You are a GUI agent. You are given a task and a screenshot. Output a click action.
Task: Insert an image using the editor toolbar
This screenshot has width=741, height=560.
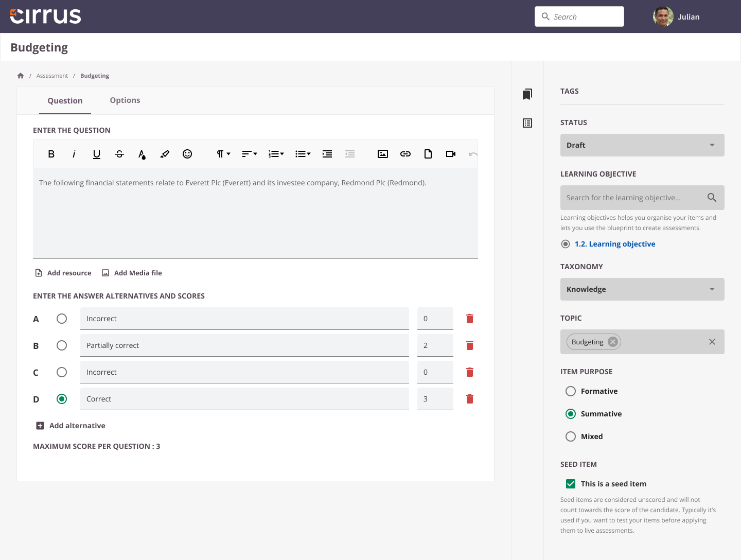383,154
